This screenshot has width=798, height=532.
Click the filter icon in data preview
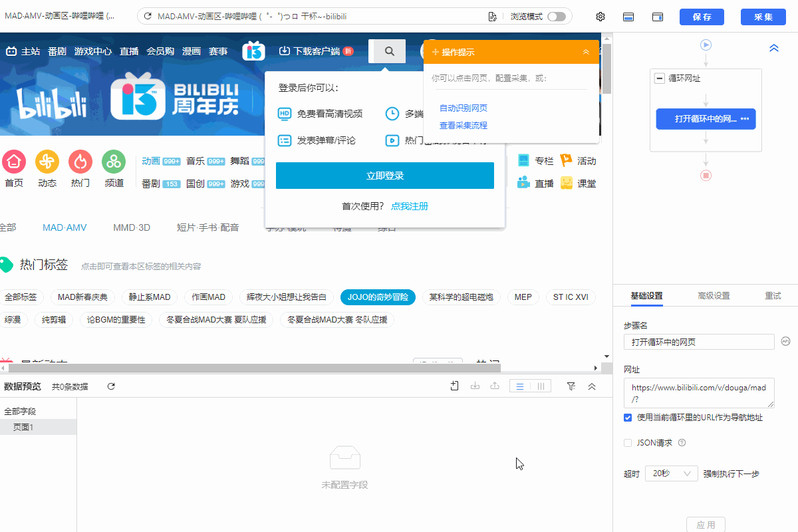click(x=571, y=386)
